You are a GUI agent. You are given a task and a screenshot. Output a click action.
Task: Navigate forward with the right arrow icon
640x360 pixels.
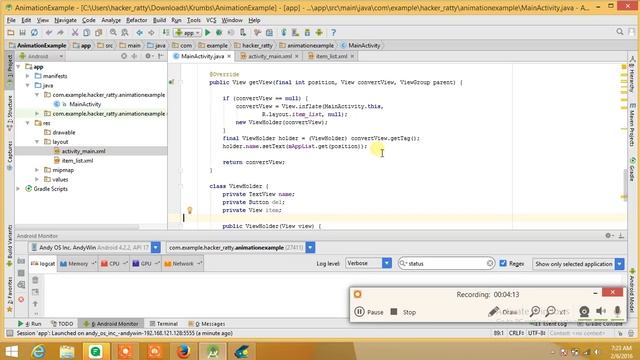point(151,32)
